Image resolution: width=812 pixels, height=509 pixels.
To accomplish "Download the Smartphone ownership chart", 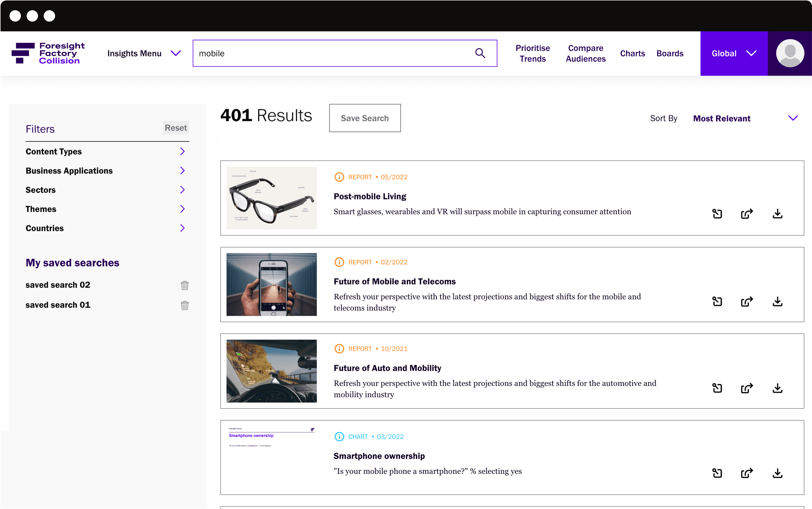I will pyautogui.click(x=777, y=473).
